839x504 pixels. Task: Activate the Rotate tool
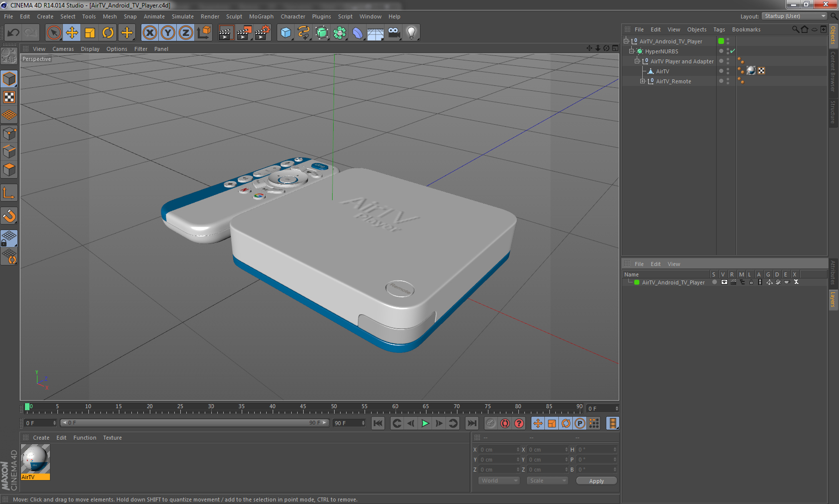pos(108,33)
